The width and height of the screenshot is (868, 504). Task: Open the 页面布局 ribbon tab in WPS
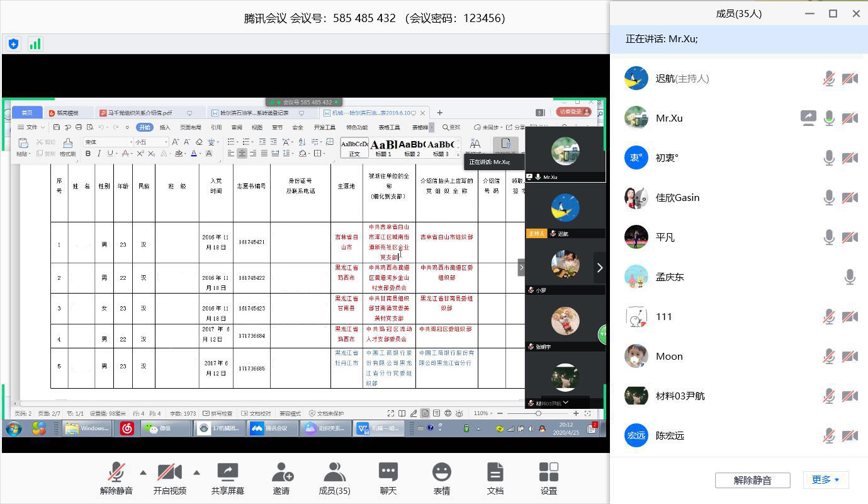191,127
